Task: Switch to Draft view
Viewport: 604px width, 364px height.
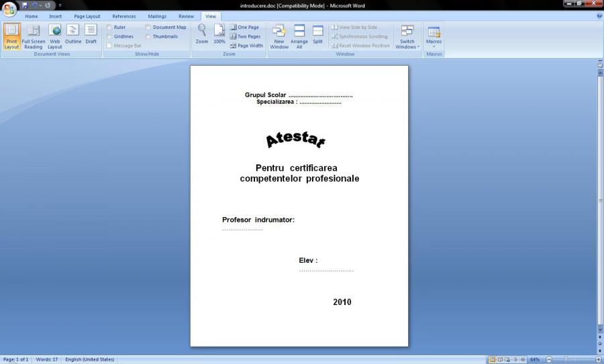Action: point(91,36)
